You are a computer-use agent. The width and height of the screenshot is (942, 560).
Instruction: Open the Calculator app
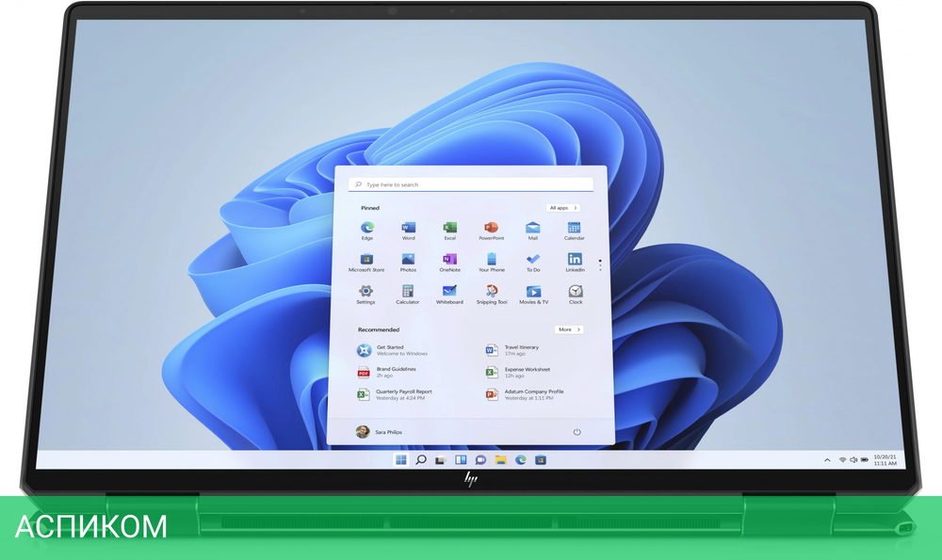(408, 293)
